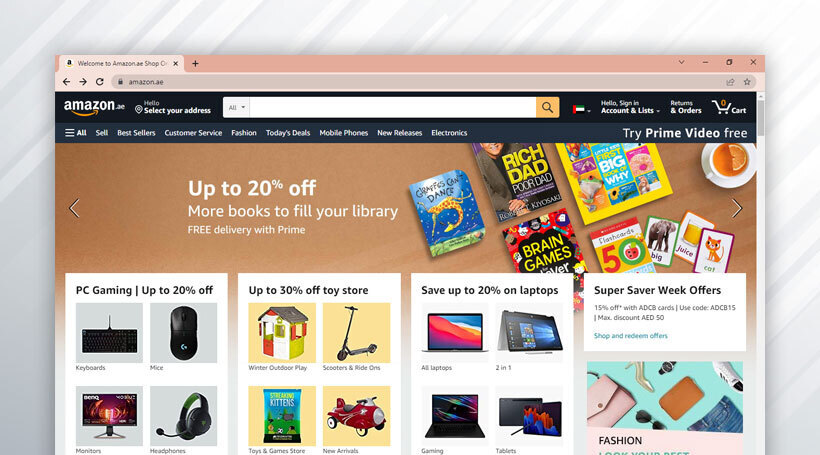Bookmark page with the star icon
The width and height of the screenshot is (820, 455).
click(x=747, y=82)
